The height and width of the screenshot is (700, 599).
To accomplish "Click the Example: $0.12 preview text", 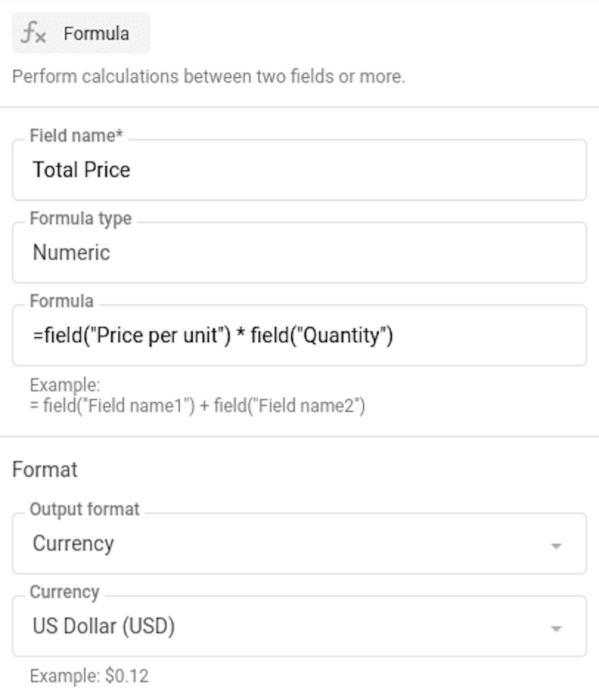I will click(89, 676).
